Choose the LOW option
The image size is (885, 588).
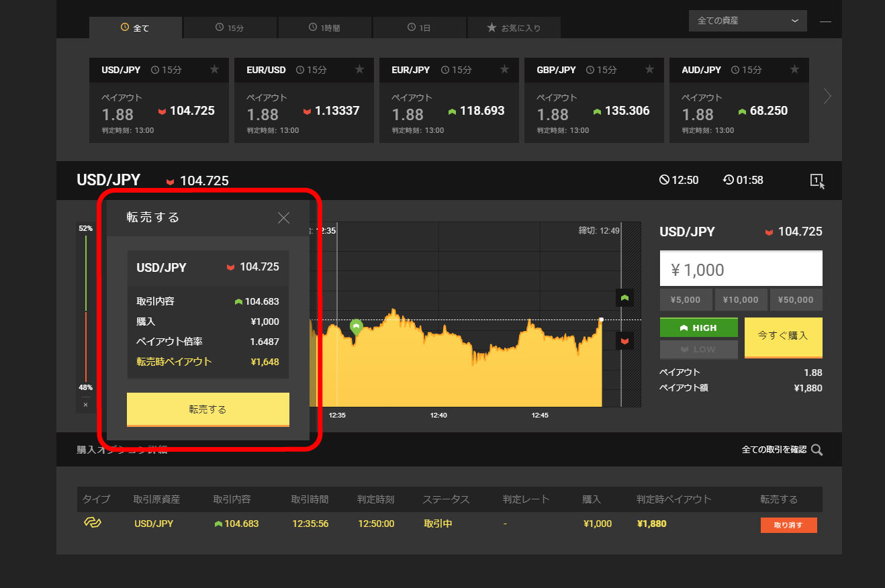tap(699, 350)
